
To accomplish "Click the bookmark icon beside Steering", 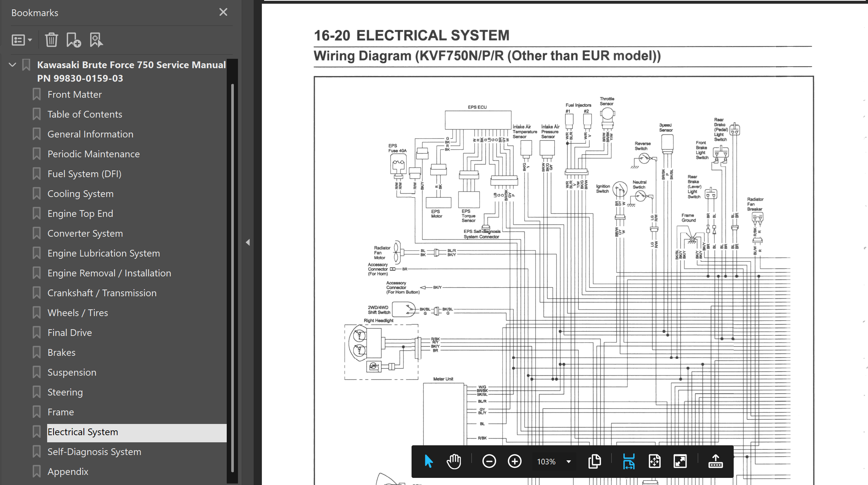I will coord(37,392).
